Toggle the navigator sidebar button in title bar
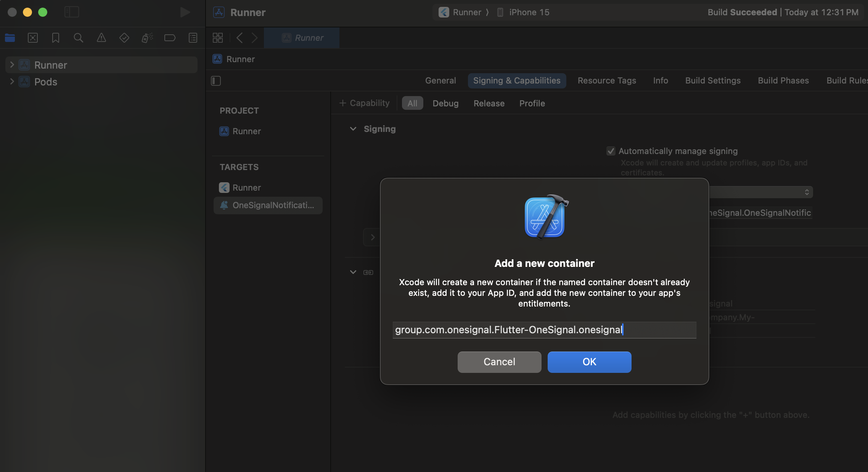 pyautogui.click(x=72, y=12)
